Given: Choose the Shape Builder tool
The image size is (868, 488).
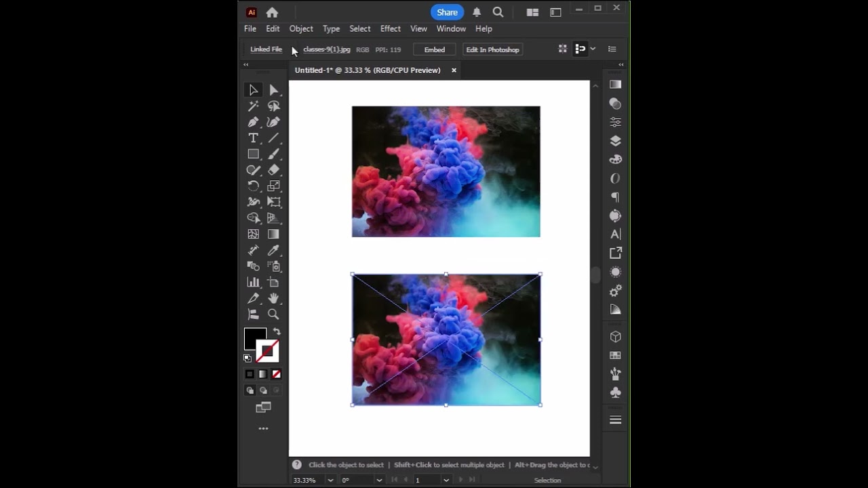Looking at the screenshot, I should click(x=253, y=218).
